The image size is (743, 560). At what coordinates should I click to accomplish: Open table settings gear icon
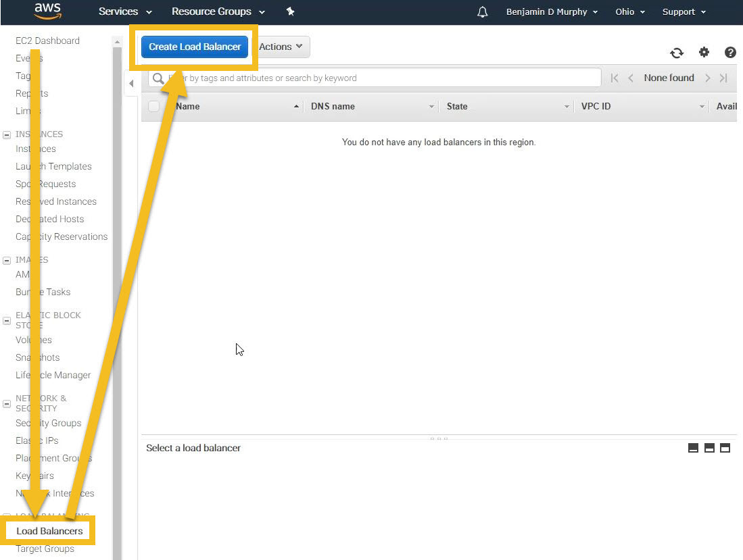[704, 52]
